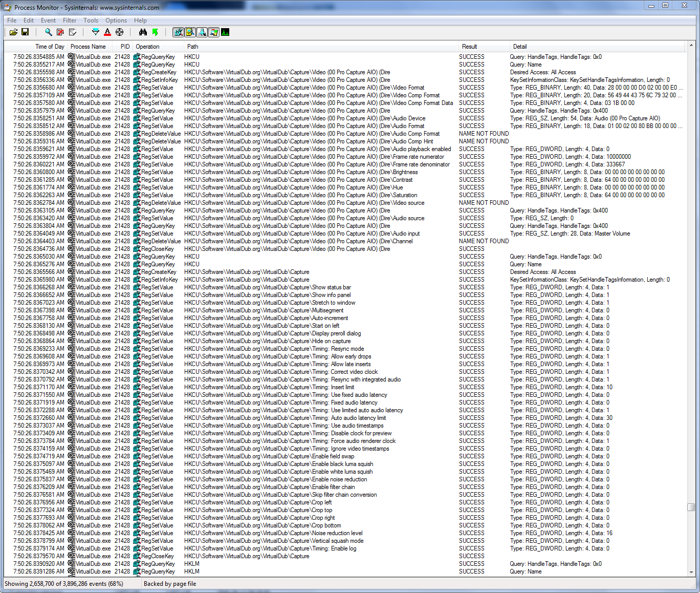Image resolution: width=700 pixels, height=593 pixels.
Task: Click the crosshair Include Process From Window icon
Action: (120, 32)
